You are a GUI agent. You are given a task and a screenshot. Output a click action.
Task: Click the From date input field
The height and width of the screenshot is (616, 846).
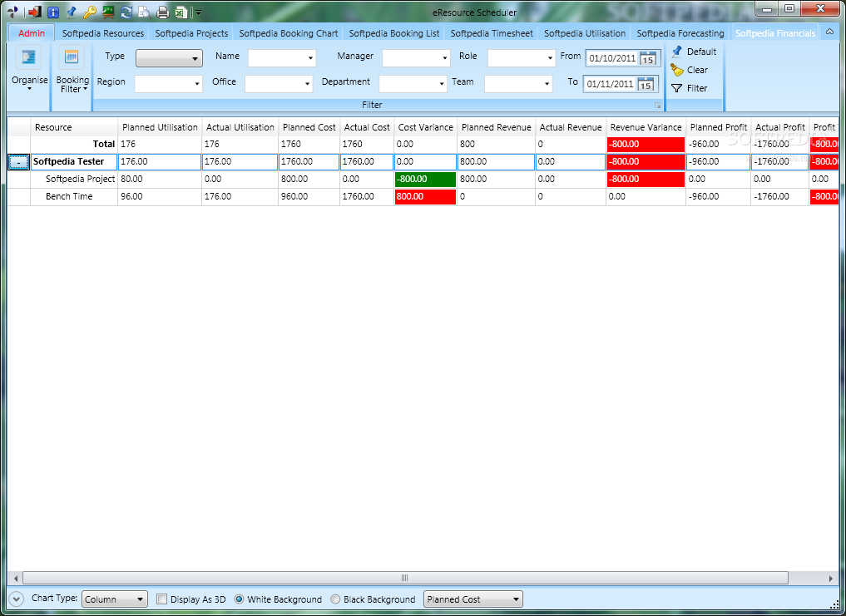(x=612, y=58)
